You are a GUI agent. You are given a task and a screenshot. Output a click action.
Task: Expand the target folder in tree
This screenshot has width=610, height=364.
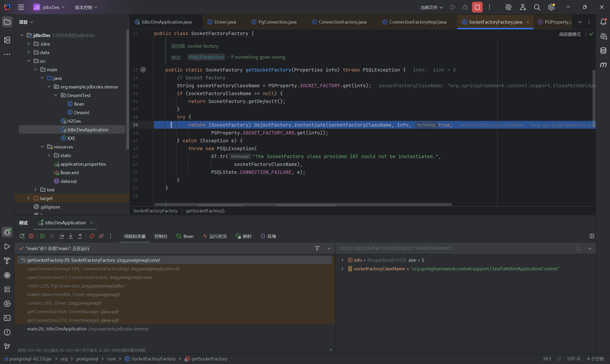pyautogui.click(x=28, y=198)
